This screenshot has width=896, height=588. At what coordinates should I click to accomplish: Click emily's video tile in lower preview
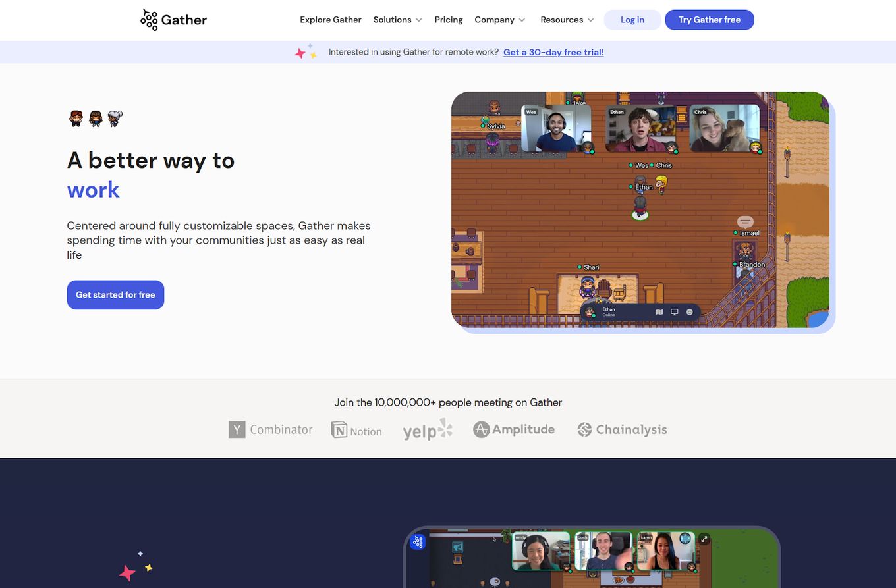tap(542, 551)
